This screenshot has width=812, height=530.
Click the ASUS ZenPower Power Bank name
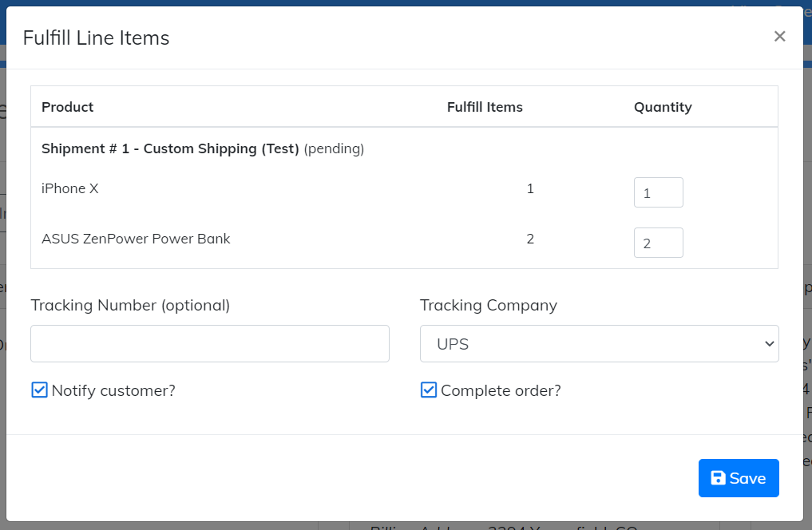(136, 239)
